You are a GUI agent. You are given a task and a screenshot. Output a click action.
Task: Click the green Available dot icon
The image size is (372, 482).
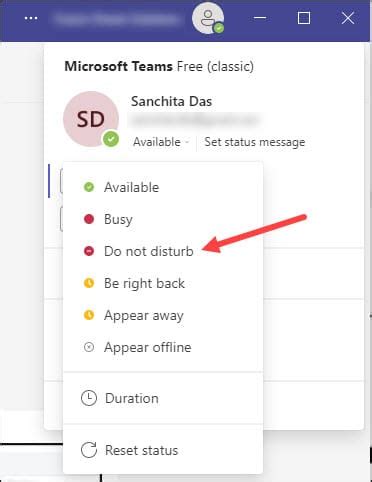pos(89,187)
